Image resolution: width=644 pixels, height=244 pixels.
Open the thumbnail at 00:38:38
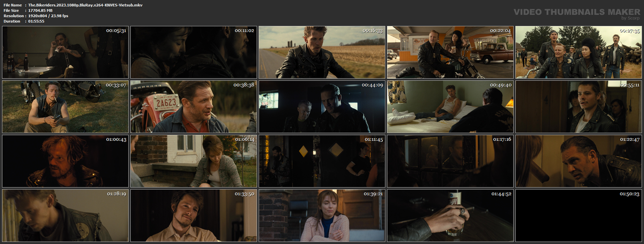[194, 107]
